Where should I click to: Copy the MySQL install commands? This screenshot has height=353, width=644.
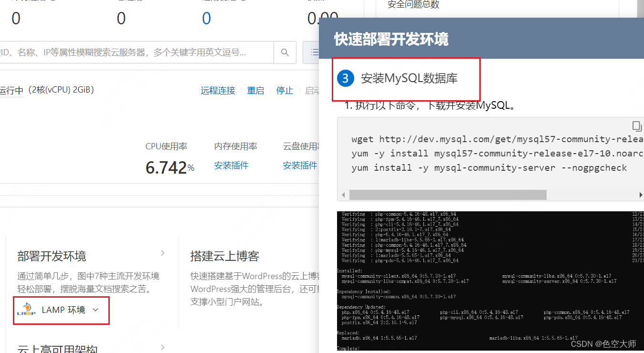pos(637,126)
